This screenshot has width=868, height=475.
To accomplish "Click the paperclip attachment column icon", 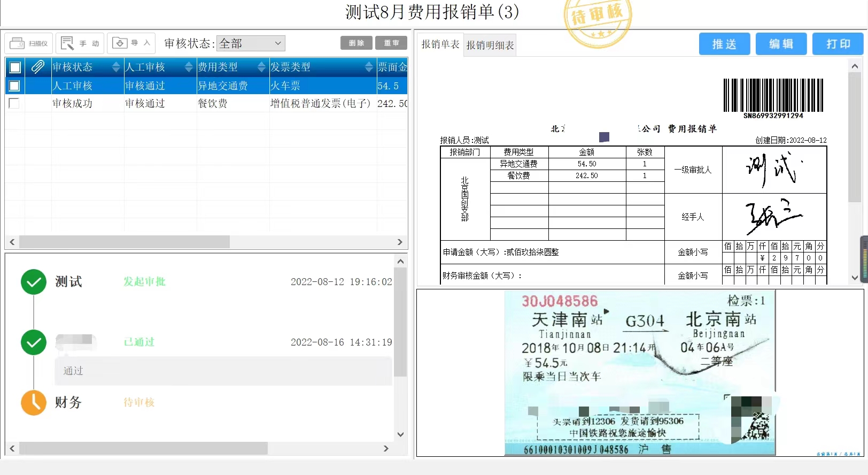I will click(37, 67).
